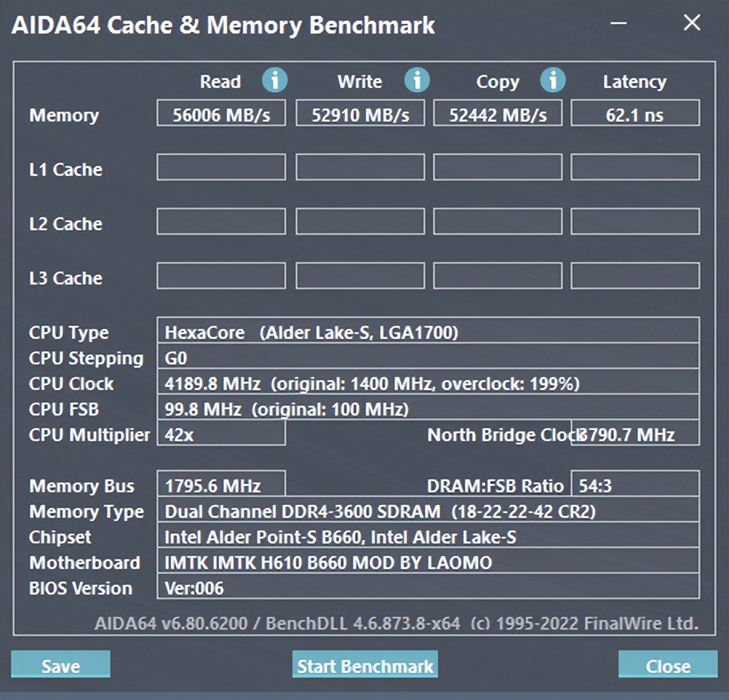Close the benchmark with the Close button
The image size is (729, 700).
pos(667,665)
